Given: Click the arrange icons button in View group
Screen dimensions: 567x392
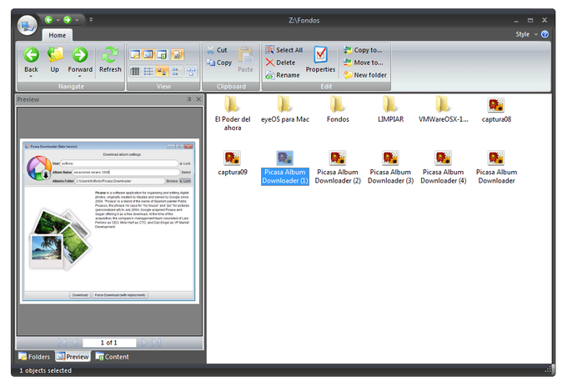Looking at the screenshot, I should tap(191, 71).
